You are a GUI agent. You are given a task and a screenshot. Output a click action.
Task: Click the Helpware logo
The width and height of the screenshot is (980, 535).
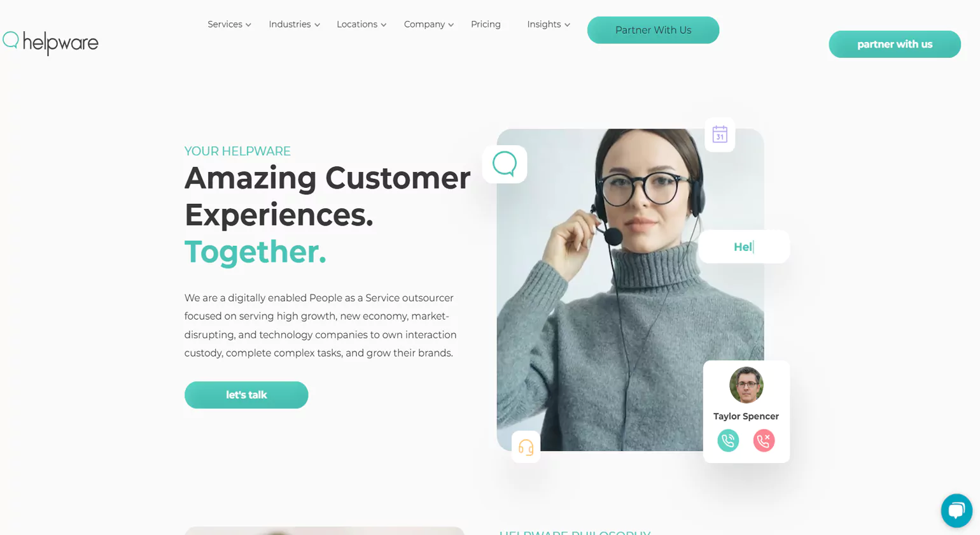(x=50, y=43)
